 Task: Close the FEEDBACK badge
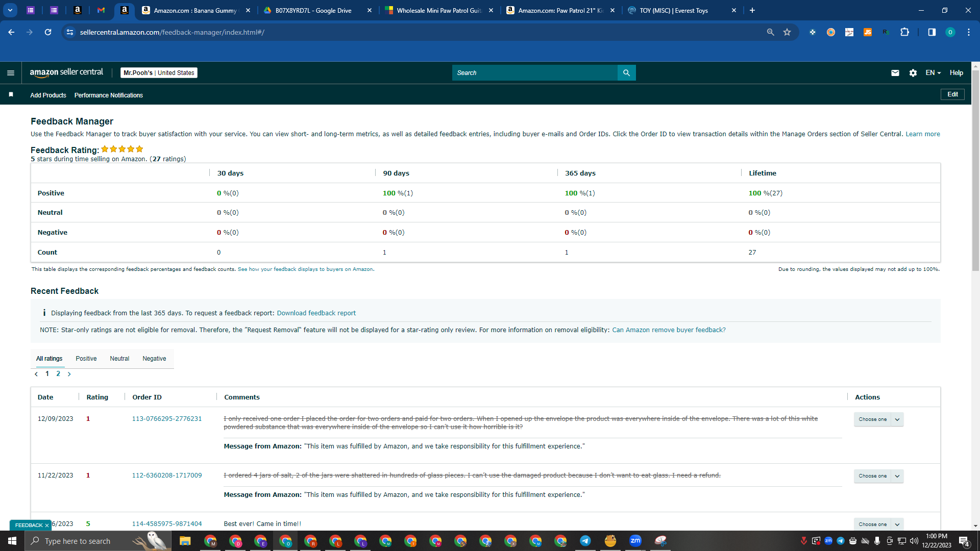[46, 525]
